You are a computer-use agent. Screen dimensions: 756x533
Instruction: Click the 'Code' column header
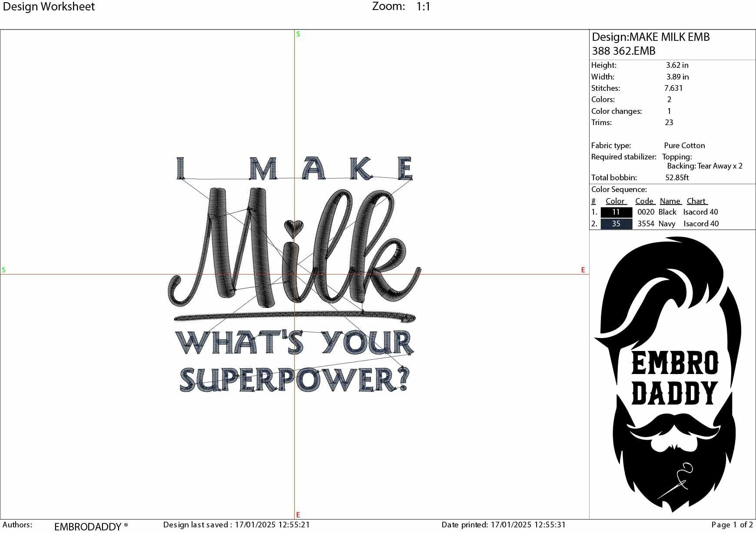point(644,201)
